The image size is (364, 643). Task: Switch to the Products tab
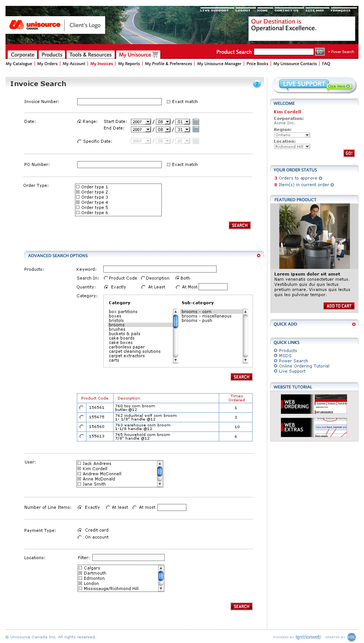coord(52,55)
